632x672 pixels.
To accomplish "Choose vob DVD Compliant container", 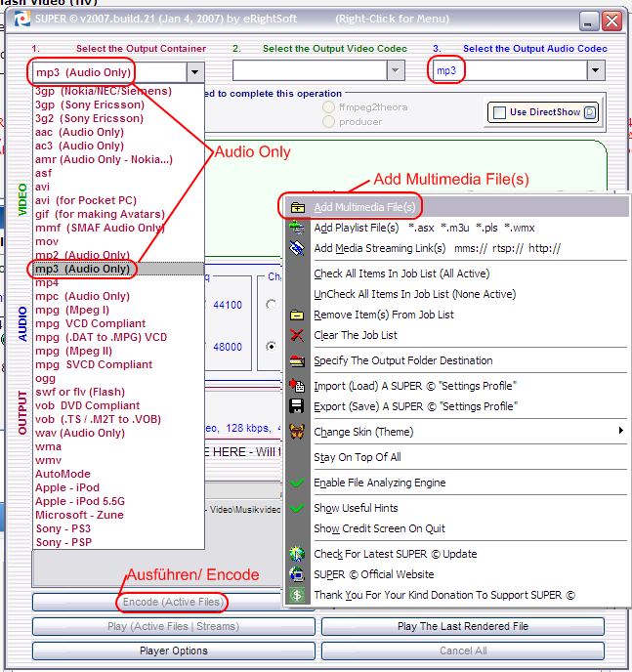I will 119,405.
